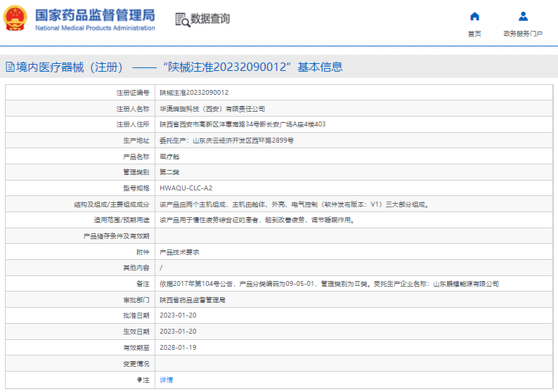Click the national emblem logo
This screenshot has height=392, width=558.
(15, 18)
